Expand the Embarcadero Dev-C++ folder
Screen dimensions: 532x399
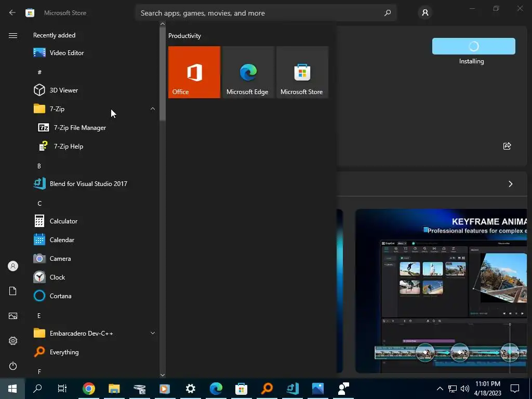(95, 334)
